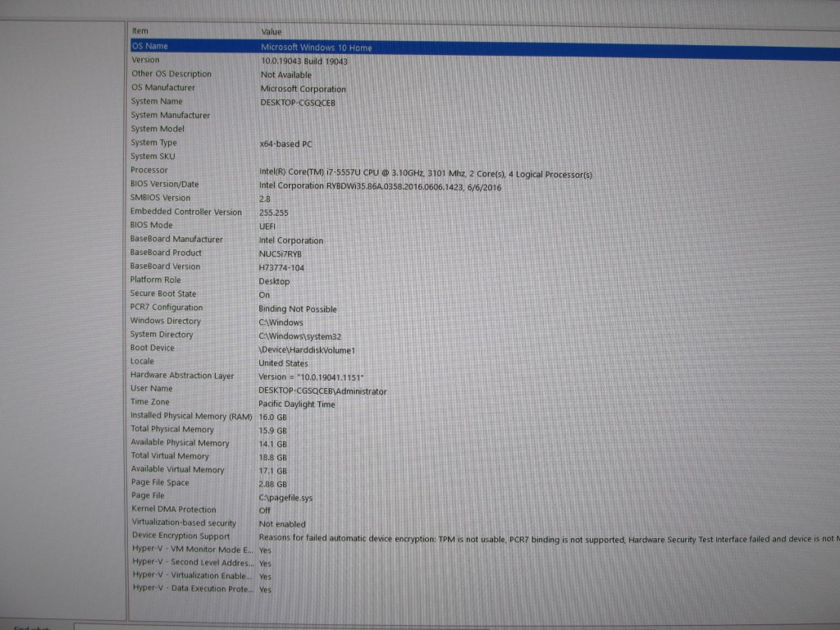Click the United States value
This screenshot has width=840, height=630.
pyautogui.click(x=283, y=363)
